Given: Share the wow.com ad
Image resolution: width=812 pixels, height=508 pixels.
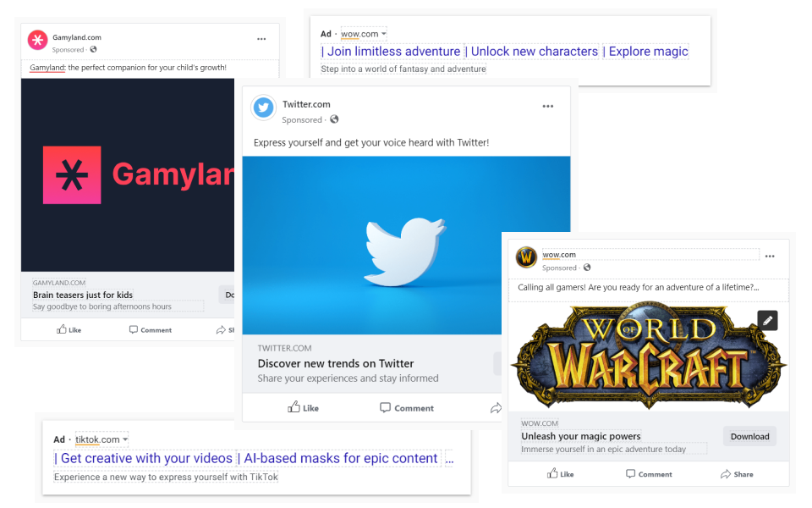Looking at the screenshot, I should point(737,474).
